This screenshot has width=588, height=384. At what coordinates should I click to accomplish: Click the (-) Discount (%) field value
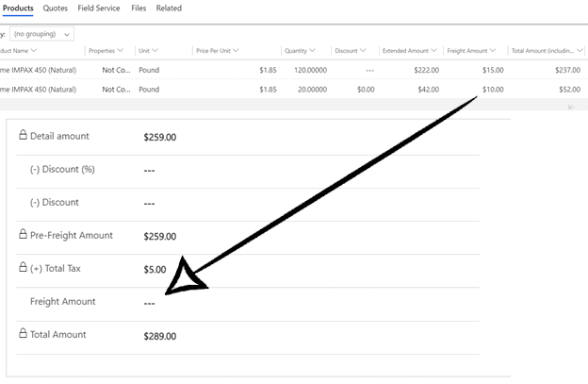[149, 171]
